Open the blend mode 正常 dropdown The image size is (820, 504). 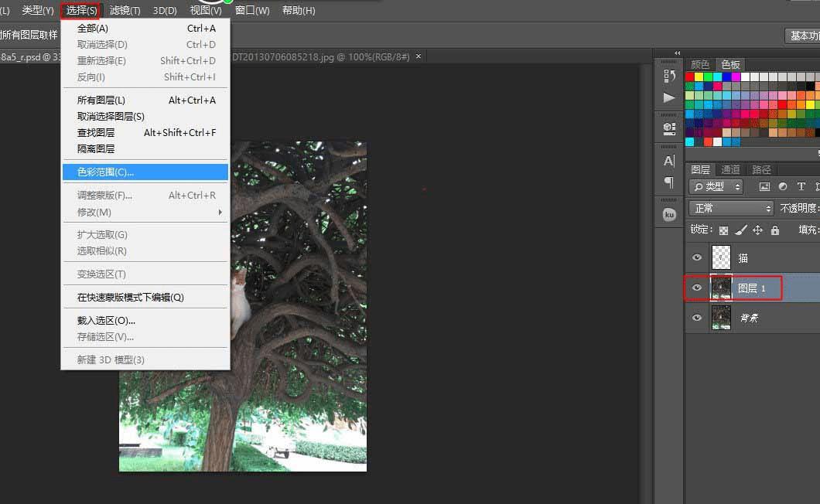click(x=730, y=208)
